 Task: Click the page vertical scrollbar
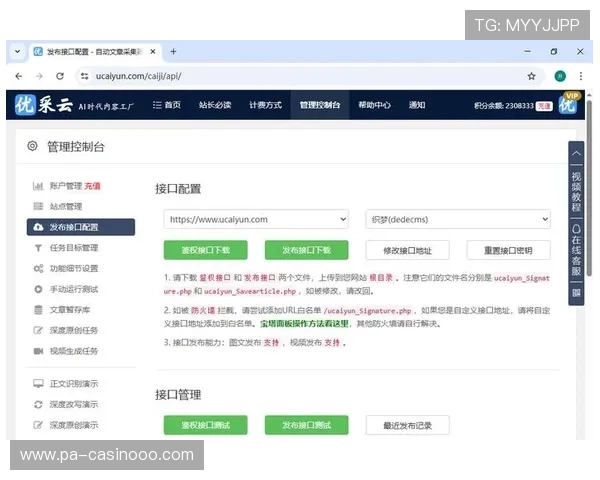(589, 188)
